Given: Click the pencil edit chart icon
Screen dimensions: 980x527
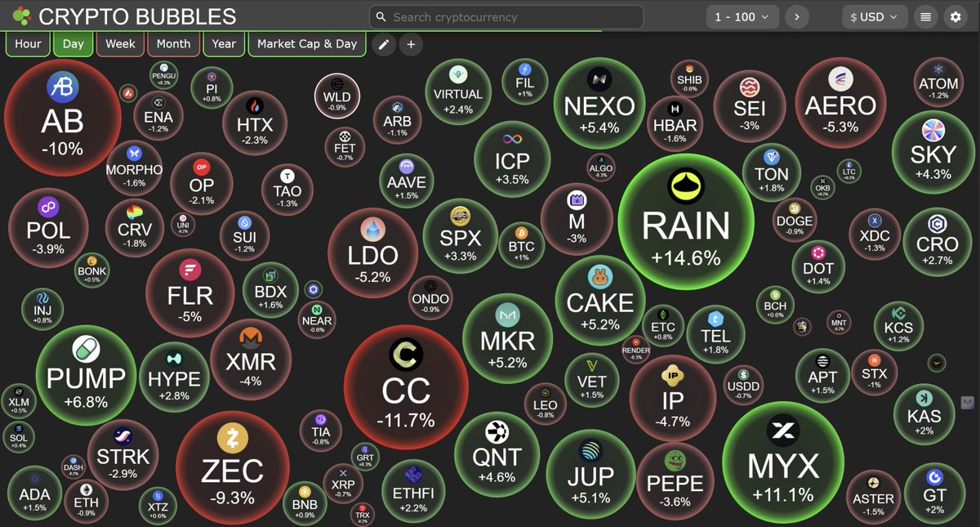Looking at the screenshot, I should [383, 44].
